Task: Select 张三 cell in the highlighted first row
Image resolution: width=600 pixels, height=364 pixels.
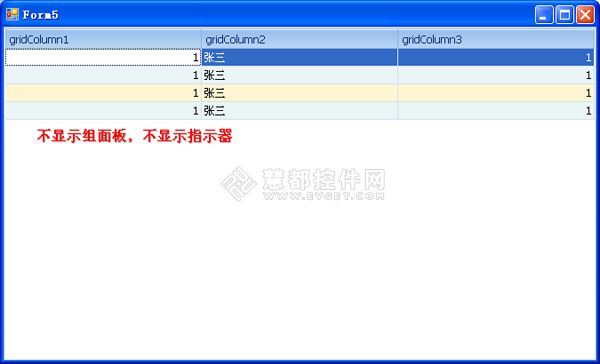Action: [x=300, y=57]
